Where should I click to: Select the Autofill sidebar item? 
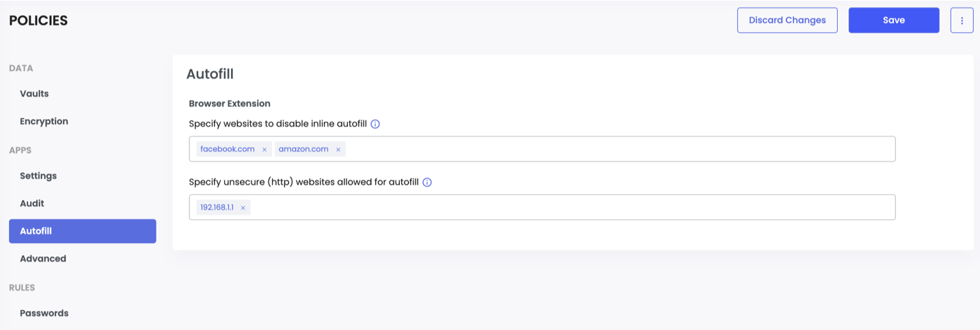[82, 231]
